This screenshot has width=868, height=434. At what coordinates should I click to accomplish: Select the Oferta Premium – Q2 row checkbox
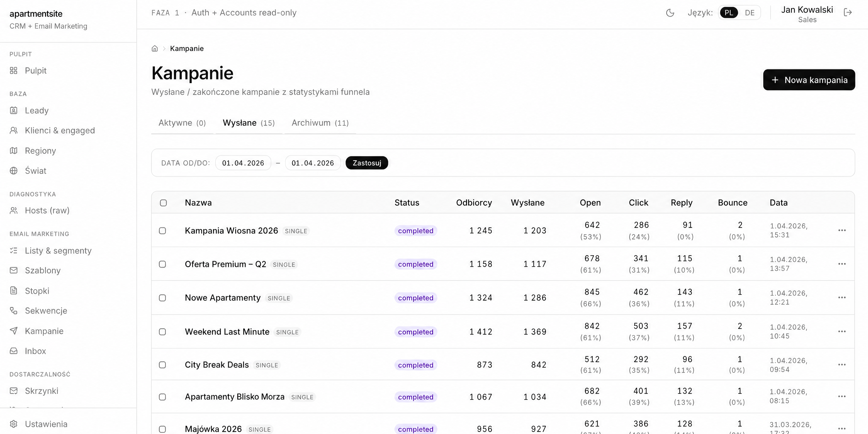point(162,264)
